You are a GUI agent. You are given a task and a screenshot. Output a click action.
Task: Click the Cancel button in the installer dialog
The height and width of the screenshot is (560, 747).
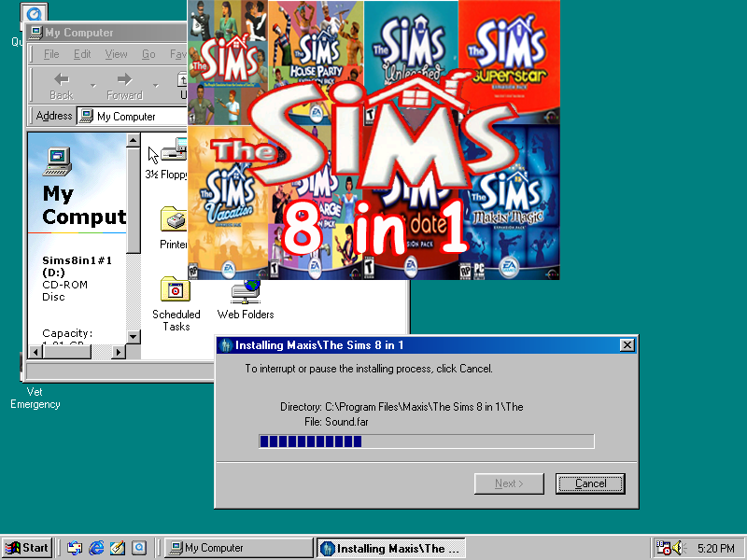[x=590, y=483]
